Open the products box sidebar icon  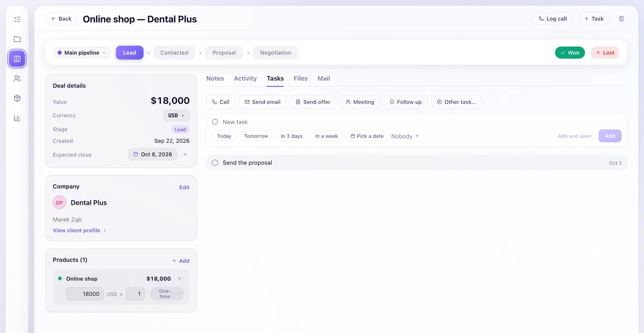(17, 98)
